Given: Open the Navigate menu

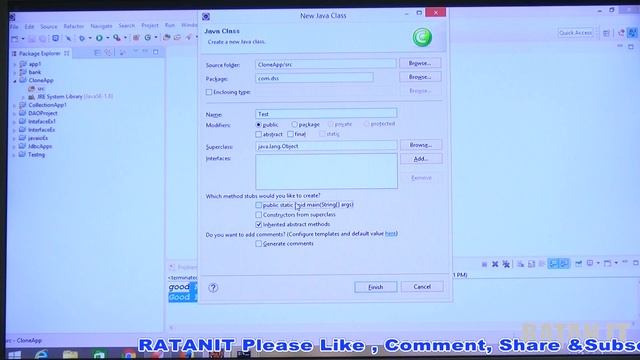Looking at the screenshot, I should coord(101,26).
